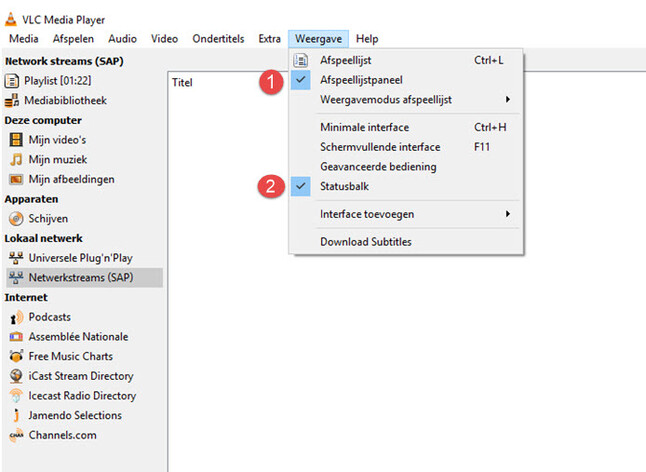Select Schermvullende interface menu item
Viewport: 646px width, 472px height.
click(406, 147)
